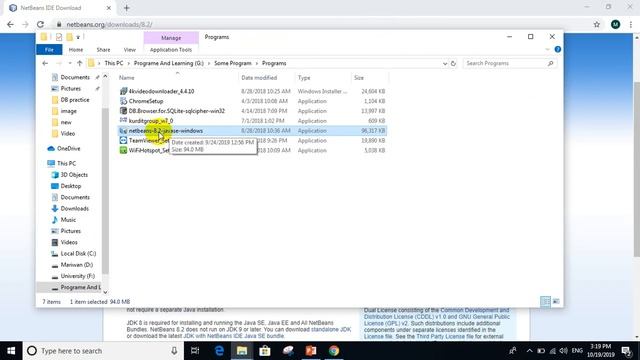
Task: Select the WiFiHotspot setup icon
Action: tap(123, 150)
